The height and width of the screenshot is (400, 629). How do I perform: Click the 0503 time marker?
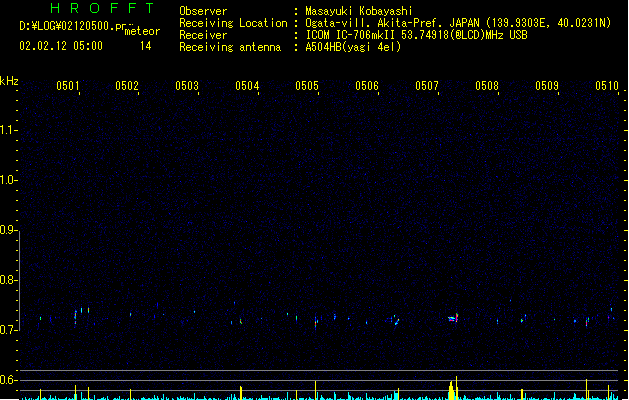click(187, 86)
